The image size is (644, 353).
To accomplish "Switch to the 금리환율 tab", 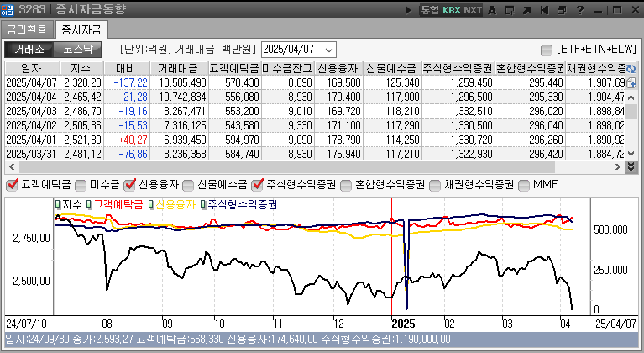I will coord(27,29).
